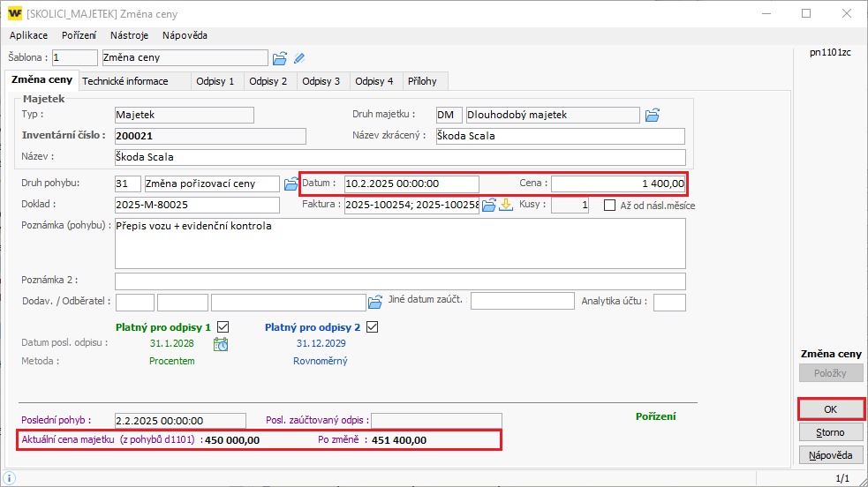Click the Faktura folder lookup icon

(x=489, y=206)
